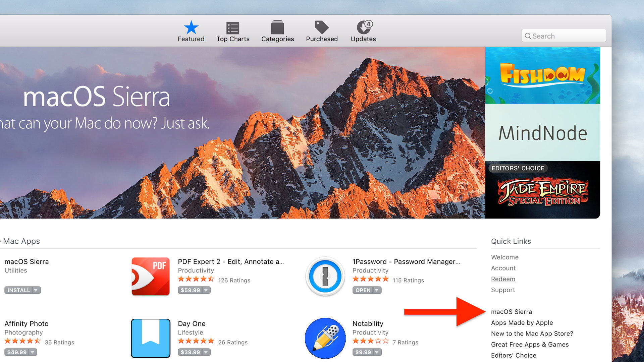
Task: Install macOS Sierra via INSTALL button
Action: click(19, 290)
